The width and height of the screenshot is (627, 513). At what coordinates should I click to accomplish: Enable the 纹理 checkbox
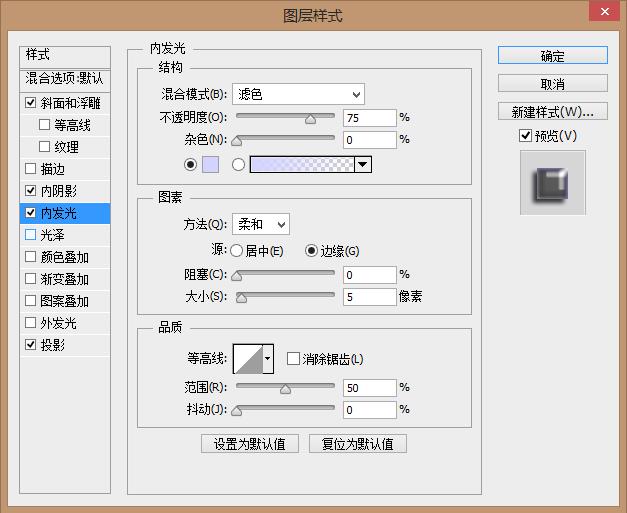pyautogui.click(x=44, y=147)
